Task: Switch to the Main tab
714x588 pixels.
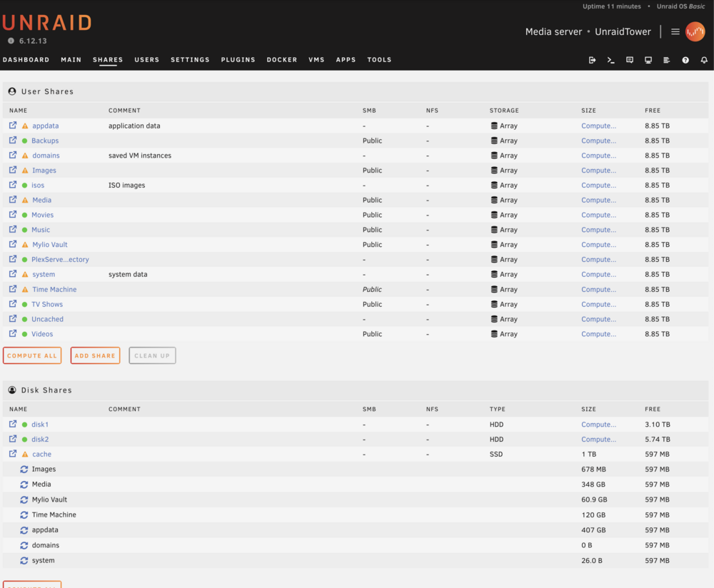Action: click(x=71, y=60)
